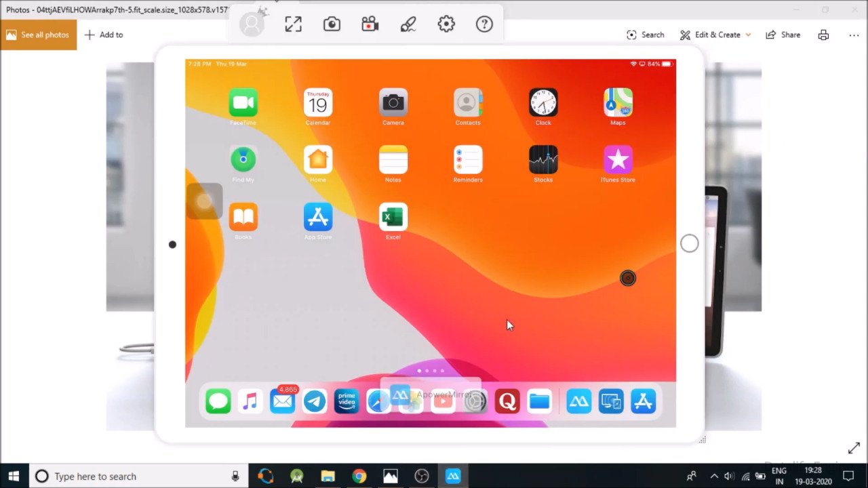Open ApowerMirror settings gear

(x=446, y=24)
